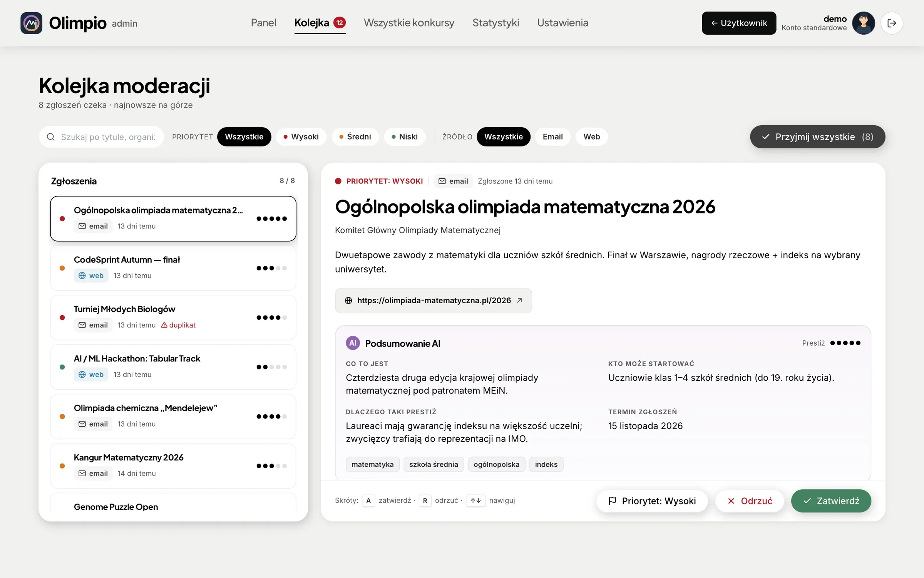Filter priority by Wysoki

pyautogui.click(x=301, y=137)
